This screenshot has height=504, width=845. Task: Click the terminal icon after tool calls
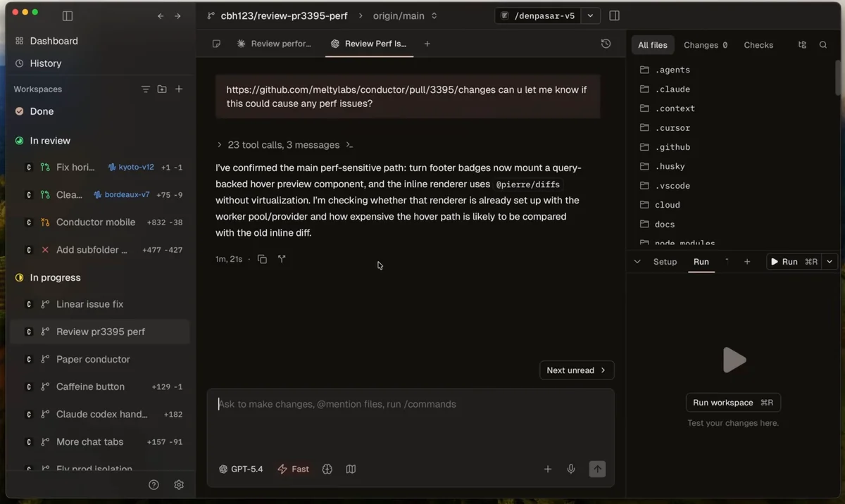pyautogui.click(x=349, y=145)
